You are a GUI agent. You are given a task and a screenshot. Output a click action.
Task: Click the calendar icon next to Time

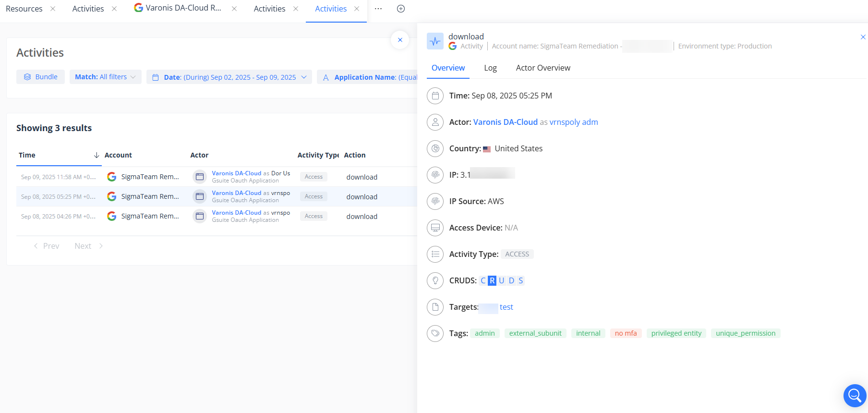435,96
